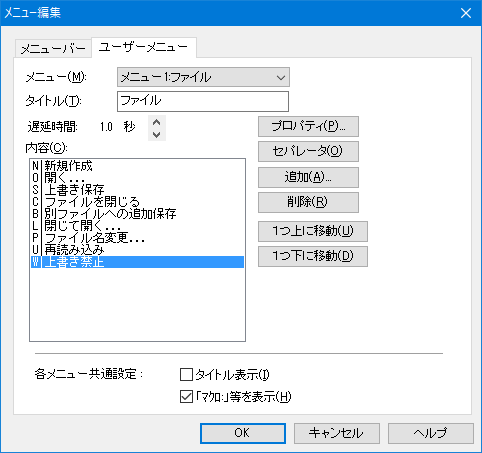The image size is (482, 453).
Task: Select the ユーザーメニュー tab
Action: click(144, 47)
